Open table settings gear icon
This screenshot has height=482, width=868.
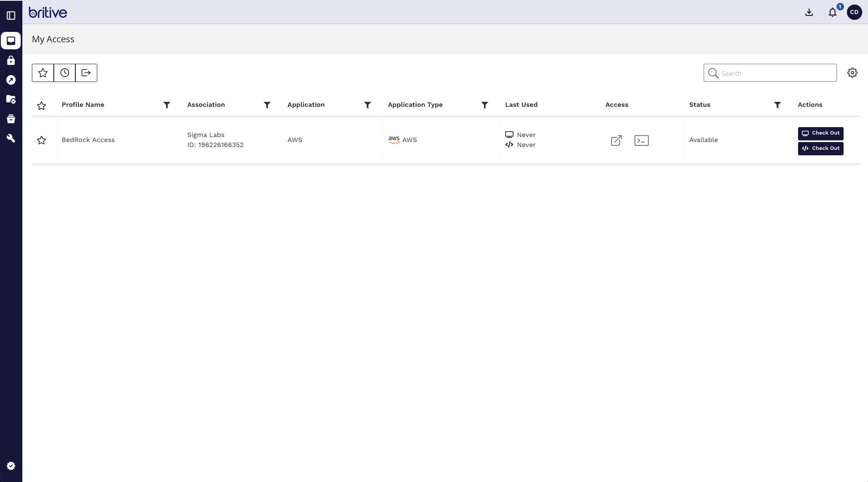(852, 73)
